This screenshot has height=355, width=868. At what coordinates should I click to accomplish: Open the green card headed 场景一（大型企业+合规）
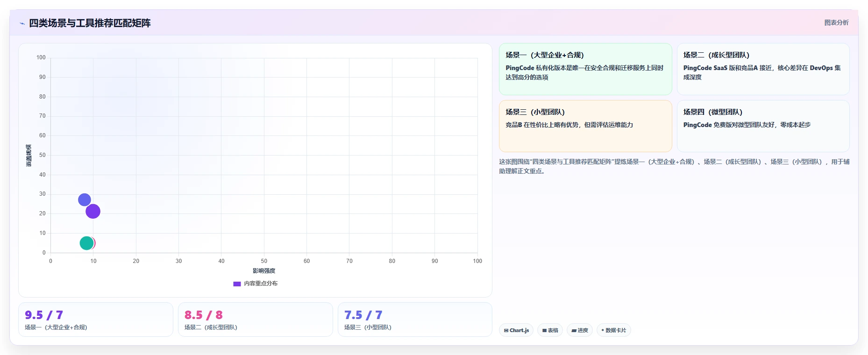pos(585,69)
